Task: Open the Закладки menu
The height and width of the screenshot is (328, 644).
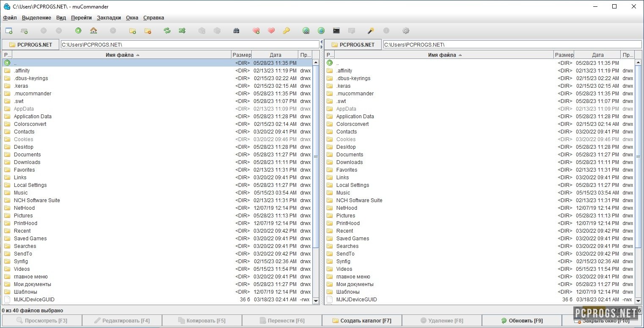Action: 109,18
